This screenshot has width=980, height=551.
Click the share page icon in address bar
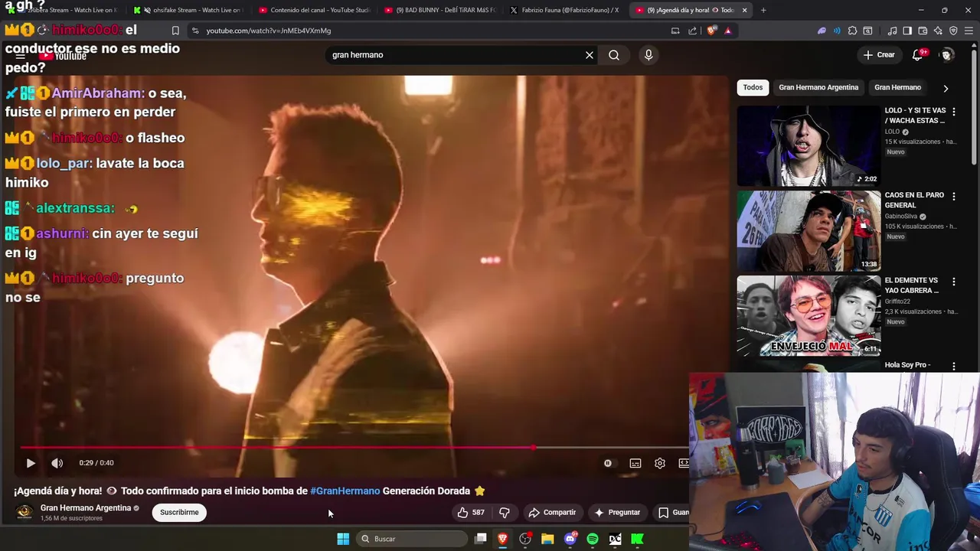pos(693,31)
